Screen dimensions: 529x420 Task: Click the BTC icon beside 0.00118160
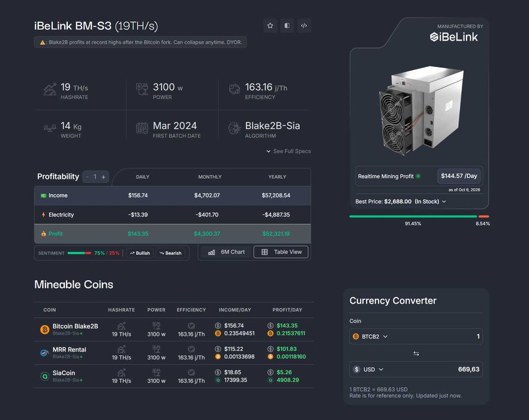[x=270, y=356]
